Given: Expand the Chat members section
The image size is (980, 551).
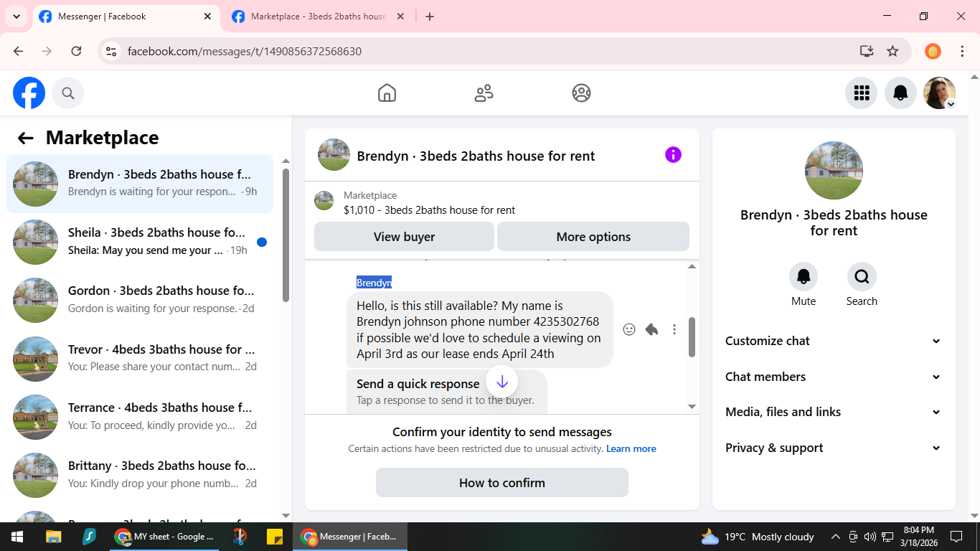Looking at the screenshot, I should [833, 377].
